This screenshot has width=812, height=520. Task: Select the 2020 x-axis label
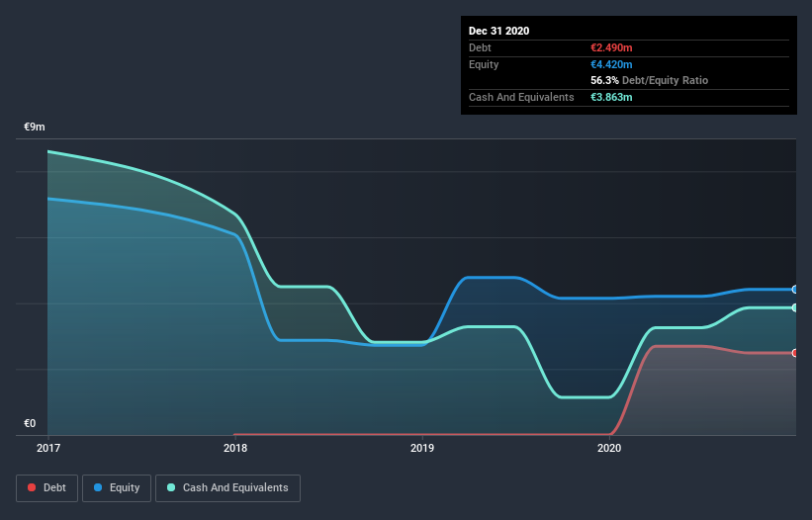click(609, 448)
